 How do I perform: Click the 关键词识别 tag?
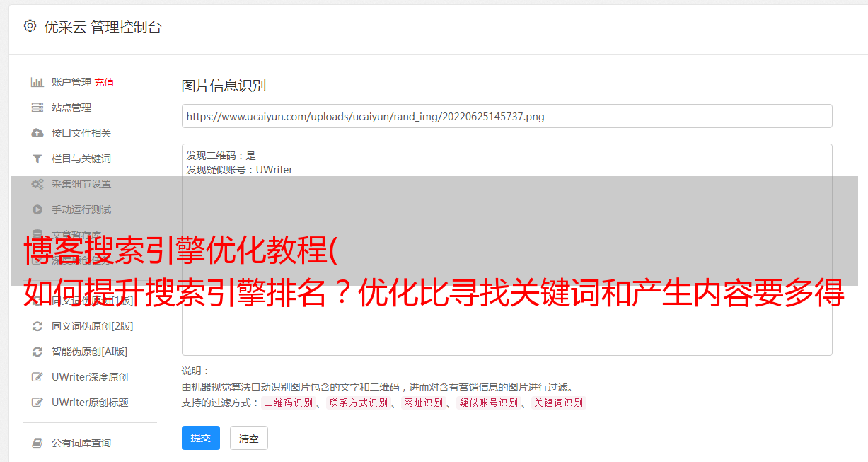559,403
